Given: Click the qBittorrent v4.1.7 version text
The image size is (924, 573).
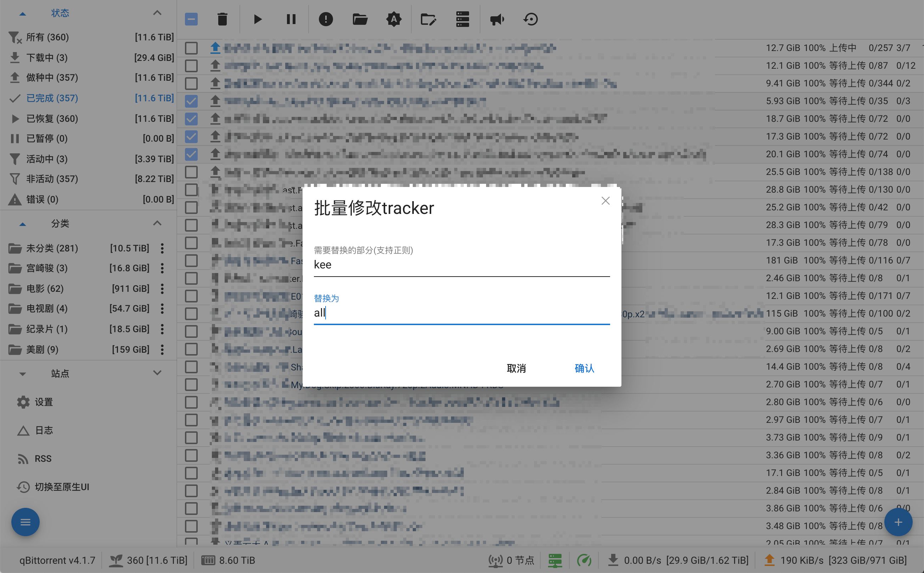Looking at the screenshot, I should [57, 560].
